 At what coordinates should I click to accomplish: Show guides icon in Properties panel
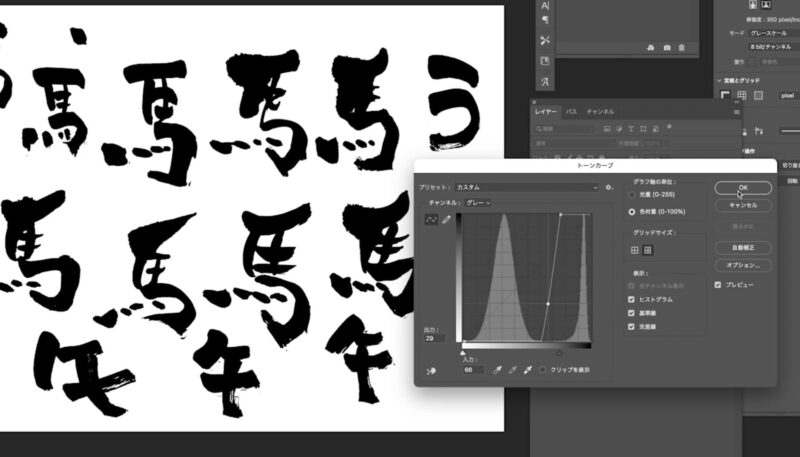tap(759, 95)
